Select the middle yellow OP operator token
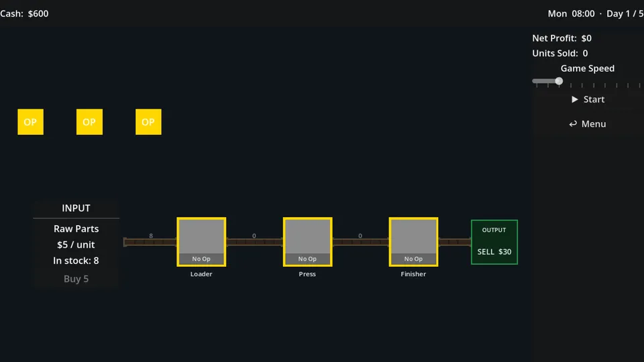Viewport: 644px width, 362px height. pyautogui.click(x=89, y=122)
